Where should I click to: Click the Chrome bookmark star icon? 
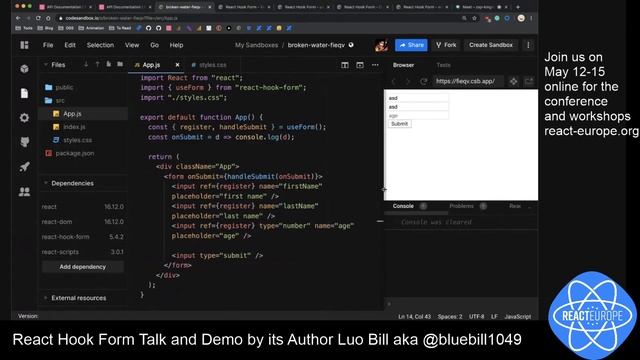(474, 18)
